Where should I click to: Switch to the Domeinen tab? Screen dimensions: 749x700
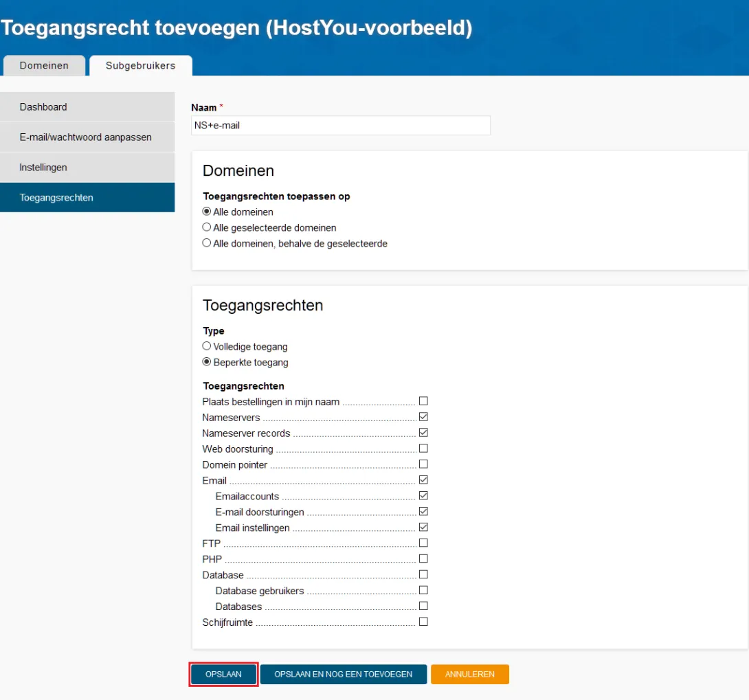(44, 66)
